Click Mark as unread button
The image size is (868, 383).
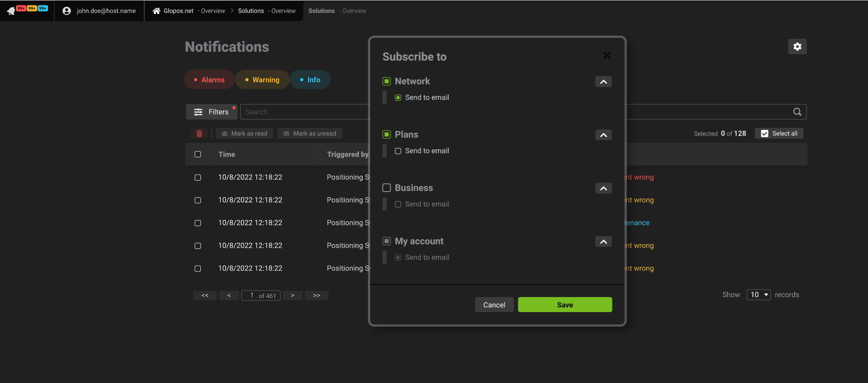coord(310,134)
